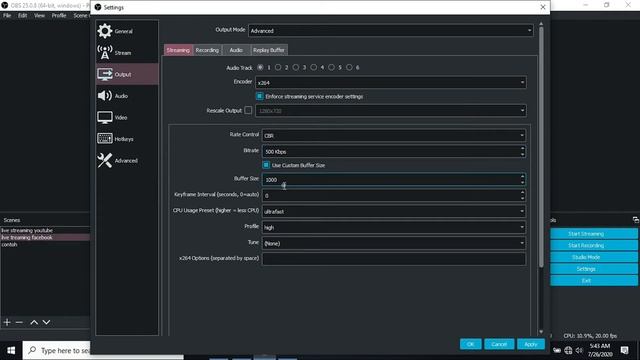Select audio track 6
Image resolution: width=640 pixels, height=360 pixels.
(349, 67)
